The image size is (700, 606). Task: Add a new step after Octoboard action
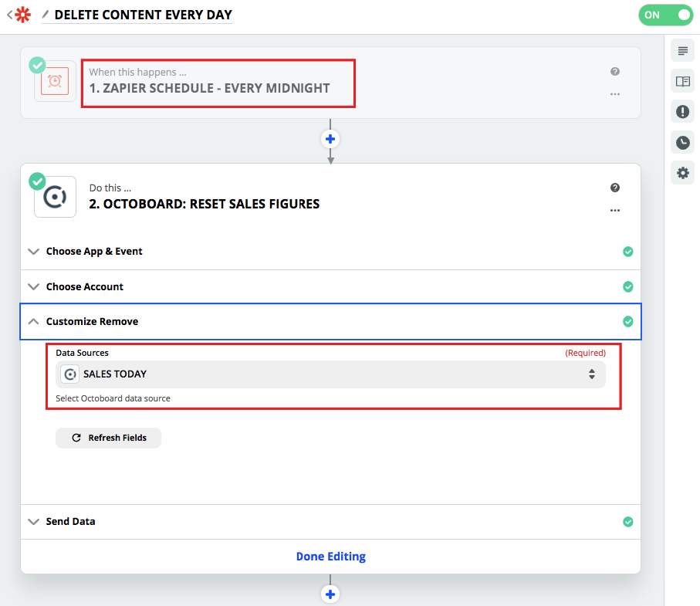click(330, 594)
